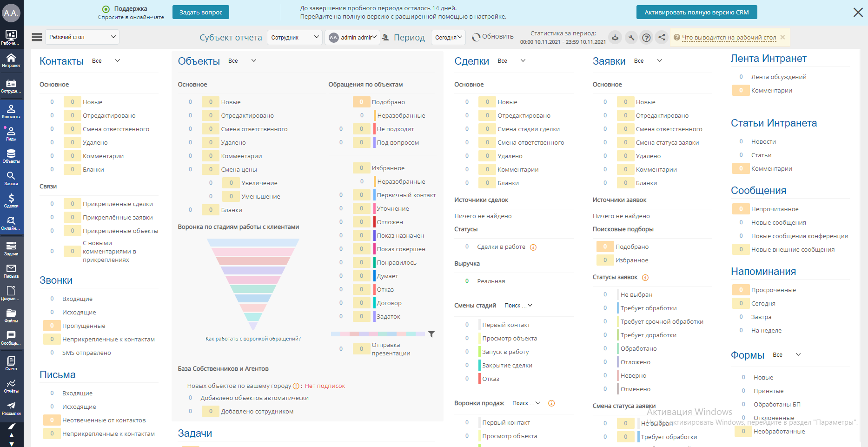Open the Объекты database icon in sidebar

coord(11,156)
